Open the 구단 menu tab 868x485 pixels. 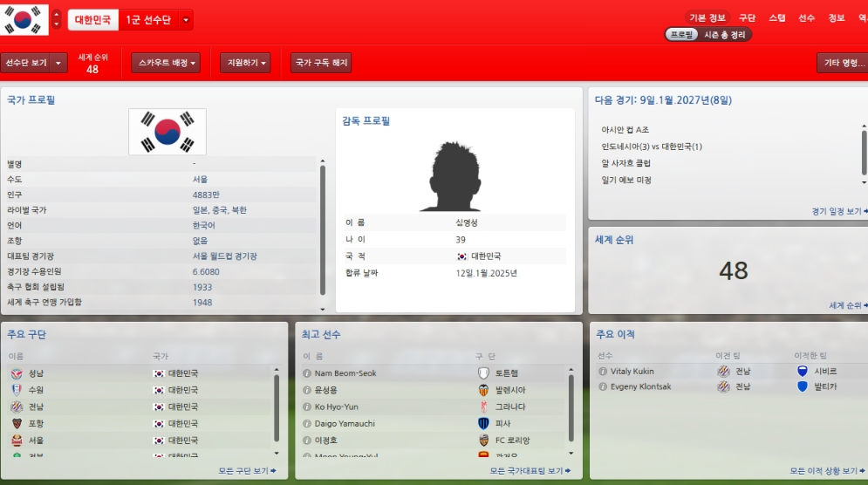(x=747, y=17)
